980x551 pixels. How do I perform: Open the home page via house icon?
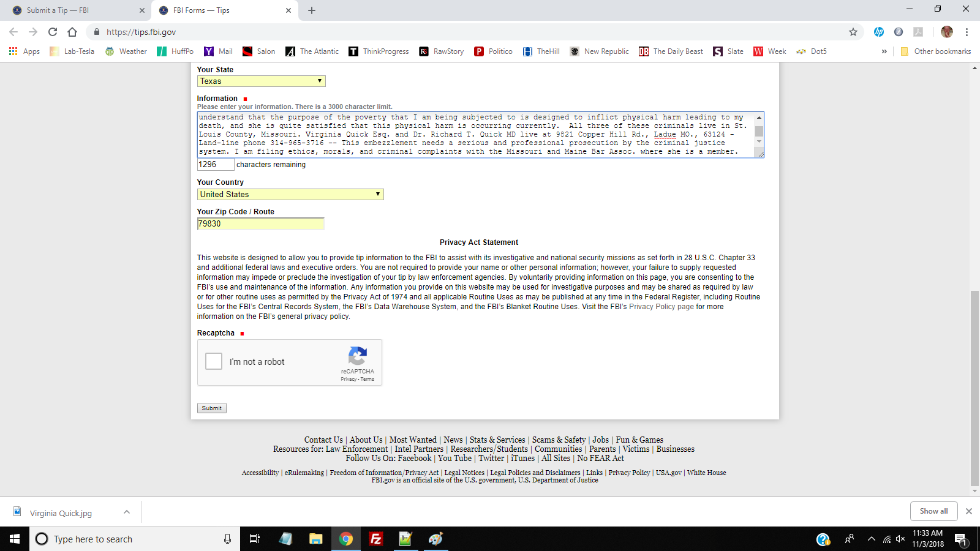click(x=72, y=32)
